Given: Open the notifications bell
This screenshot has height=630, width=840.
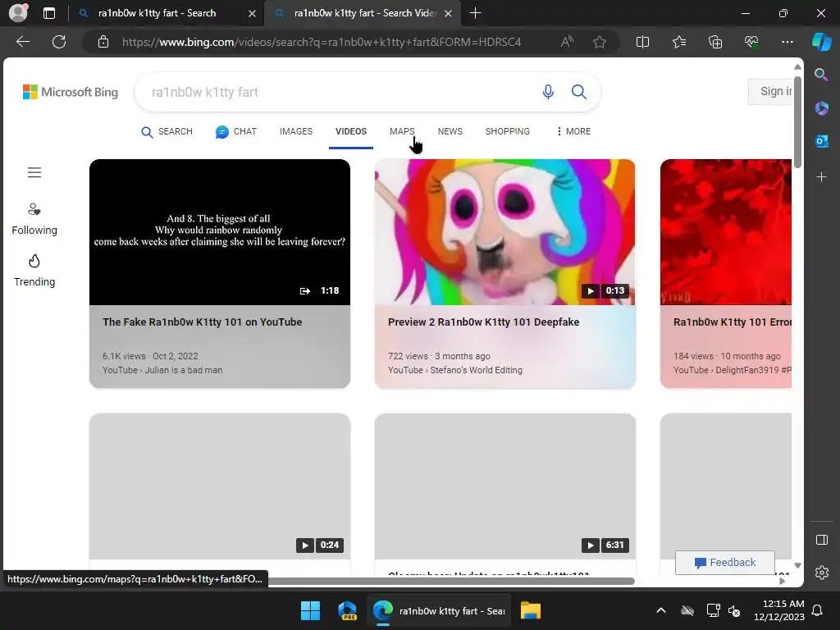Looking at the screenshot, I should [x=818, y=610].
